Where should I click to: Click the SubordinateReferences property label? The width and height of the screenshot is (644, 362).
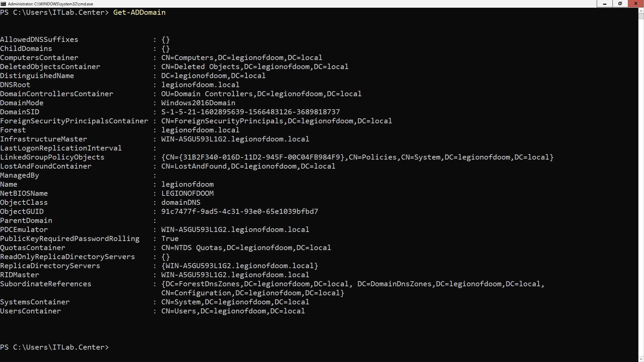coord(46,284)
